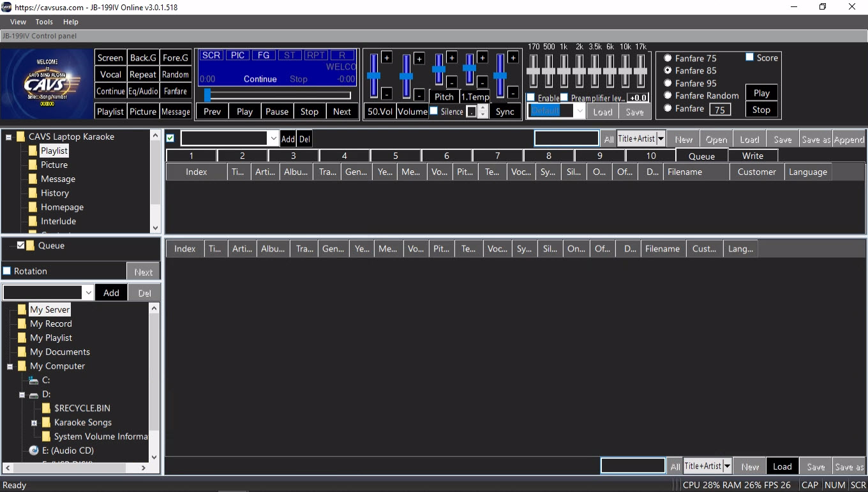Click the Eq/Audio button
This screenshot has width=868, height=492.
143,91
